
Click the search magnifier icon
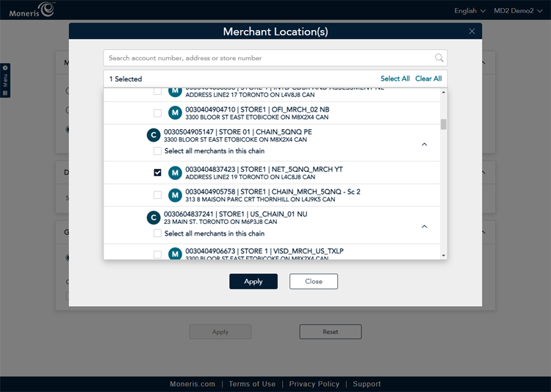coord(439,57)
